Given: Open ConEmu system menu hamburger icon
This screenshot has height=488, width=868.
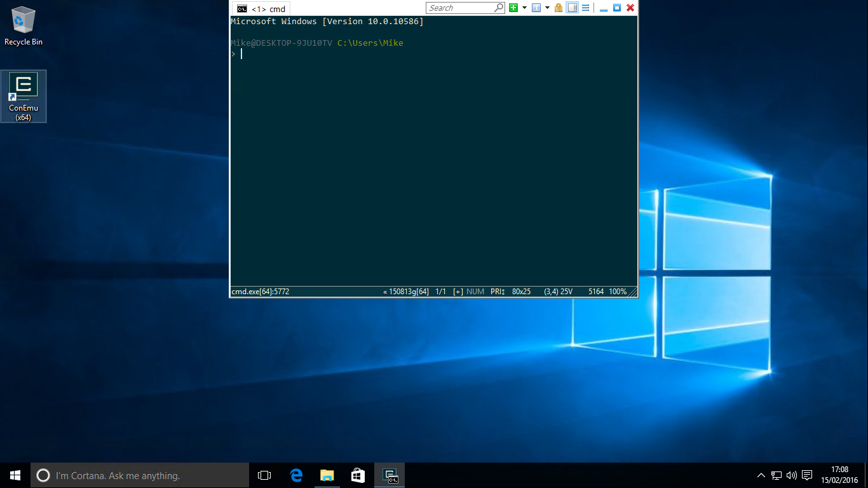Looking at the screenshot, I should [x=585, y=8].
